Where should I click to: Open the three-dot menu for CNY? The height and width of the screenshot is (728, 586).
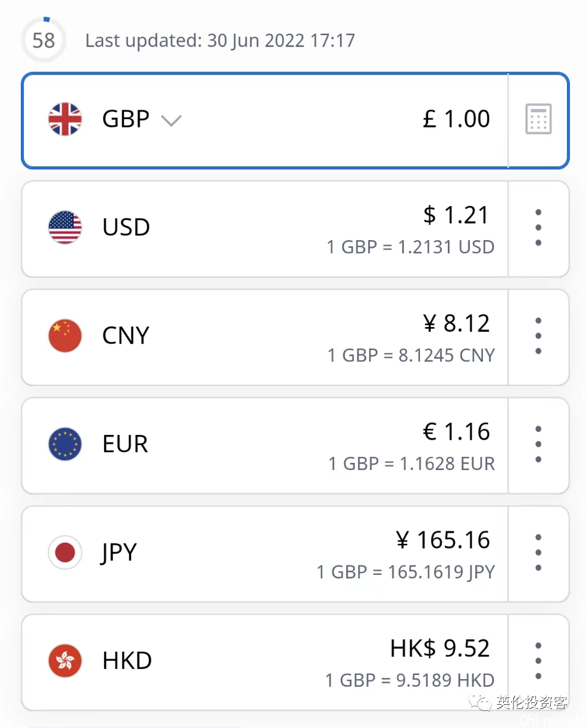pos(538,336)
